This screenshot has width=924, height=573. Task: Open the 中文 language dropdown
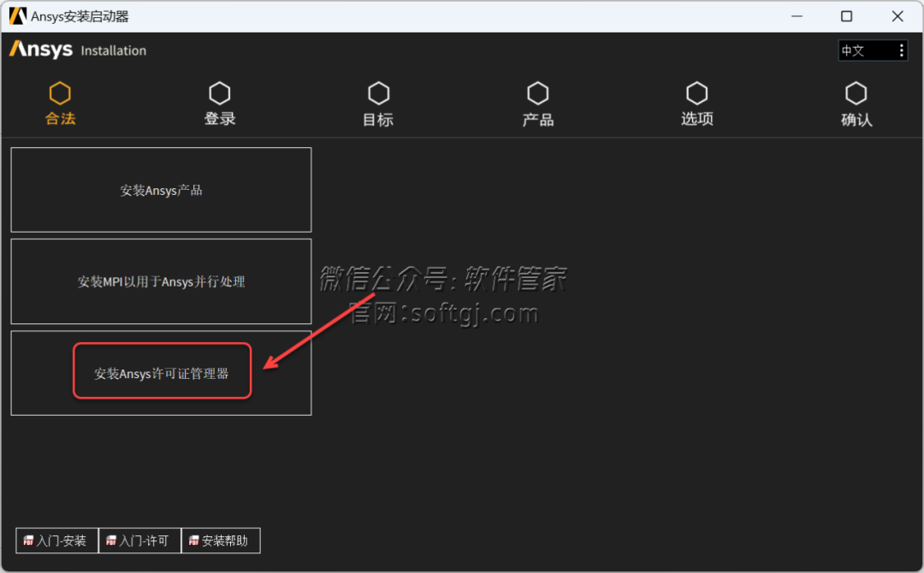pyautogui.click(x=873, y=50)
